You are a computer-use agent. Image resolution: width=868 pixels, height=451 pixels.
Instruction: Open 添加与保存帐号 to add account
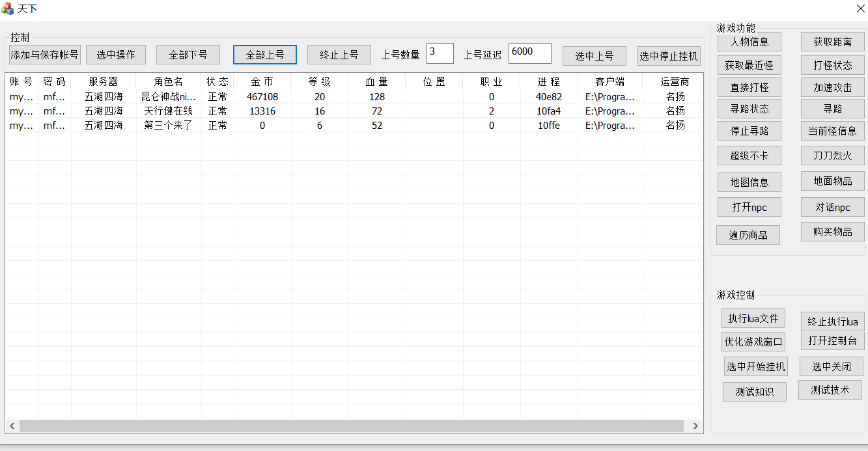point(44,55)
